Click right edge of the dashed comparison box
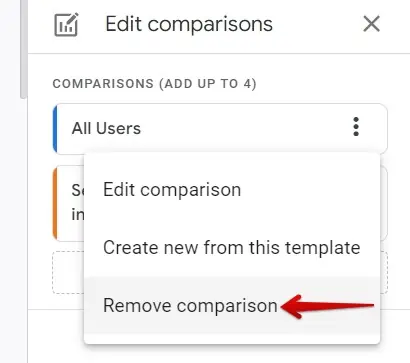Screen dimensions: 410x363 coord(384,273)
